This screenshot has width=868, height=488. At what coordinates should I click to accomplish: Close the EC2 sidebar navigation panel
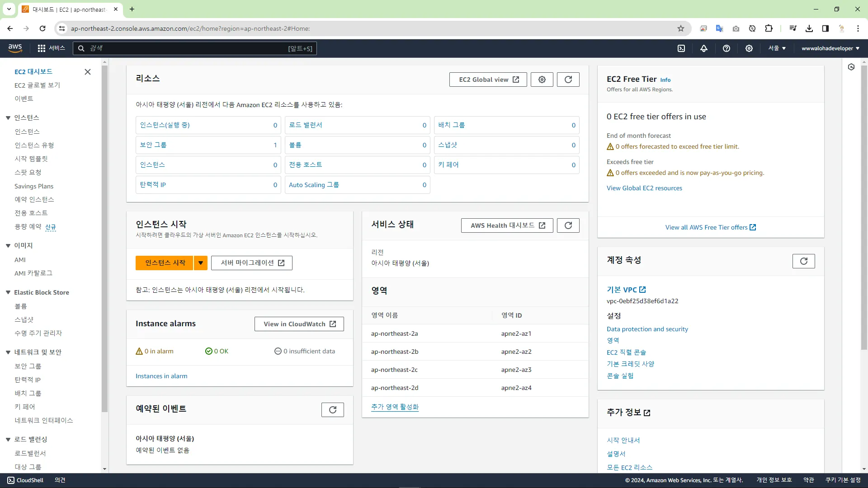88,72
